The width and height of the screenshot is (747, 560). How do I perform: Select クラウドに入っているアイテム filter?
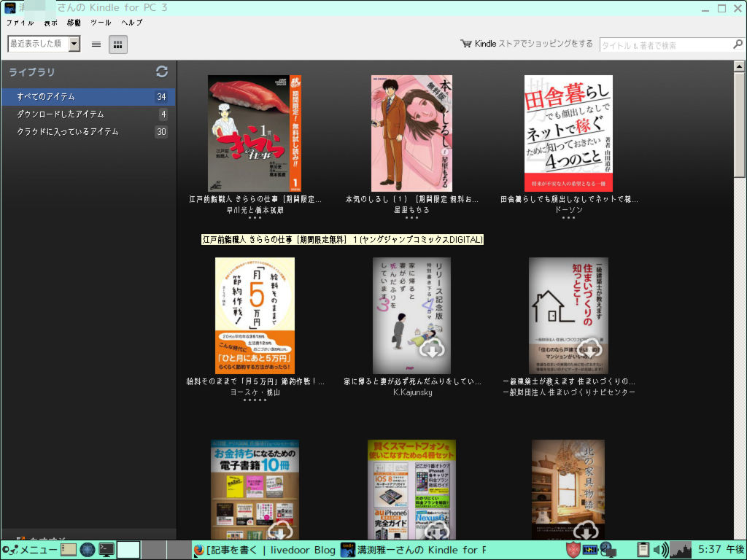pos(88,132)
